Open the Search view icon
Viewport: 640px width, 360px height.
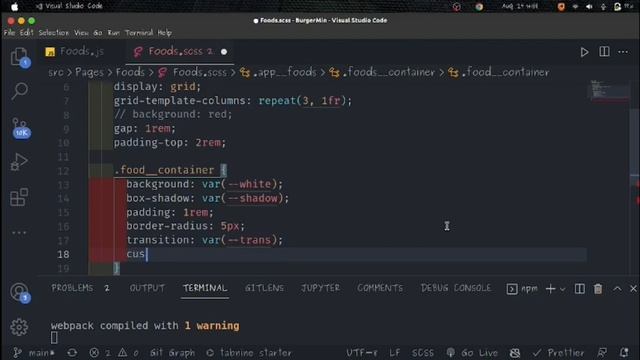click(x=19, y=91)
